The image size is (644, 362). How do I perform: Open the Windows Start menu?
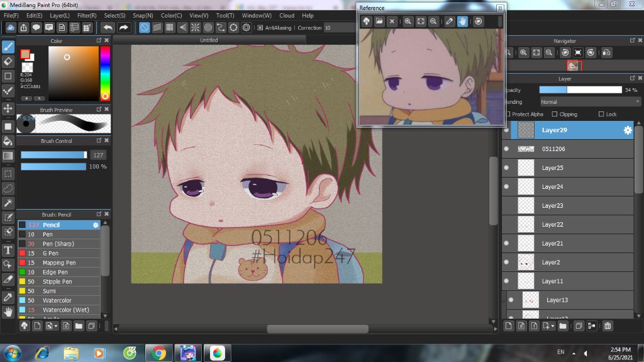(x=13, y=353)
